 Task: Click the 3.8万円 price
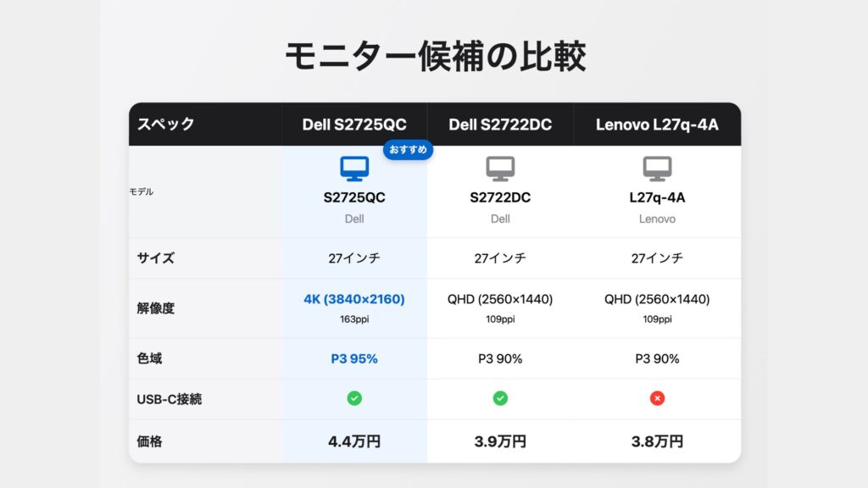click(x=657, y=441)
